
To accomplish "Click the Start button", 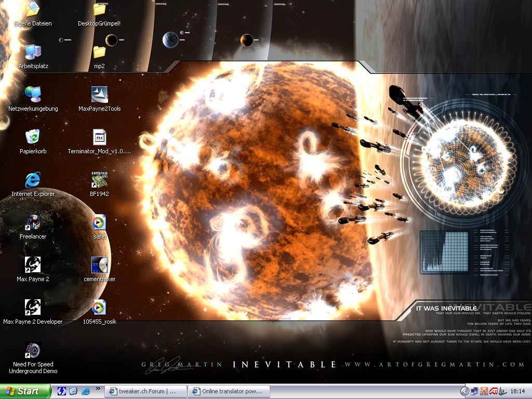I will [25, 391].
